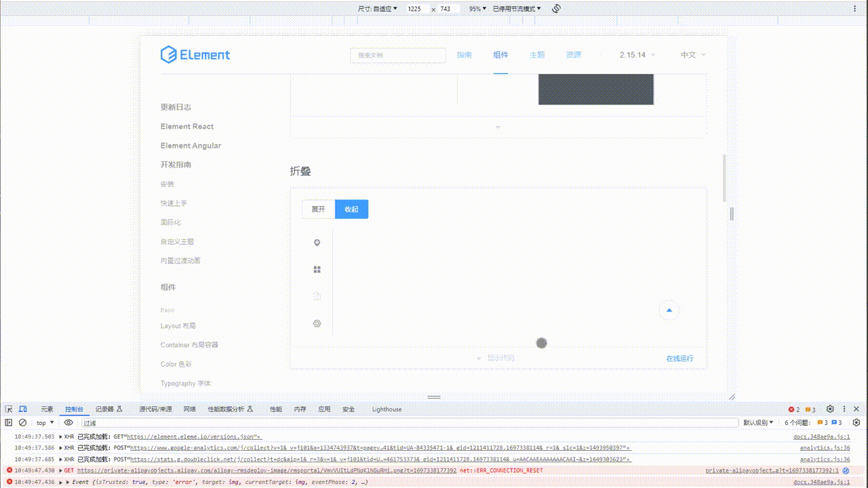
Task: Click the settings gear icon in collapsed menu
Action: [317, 324]
